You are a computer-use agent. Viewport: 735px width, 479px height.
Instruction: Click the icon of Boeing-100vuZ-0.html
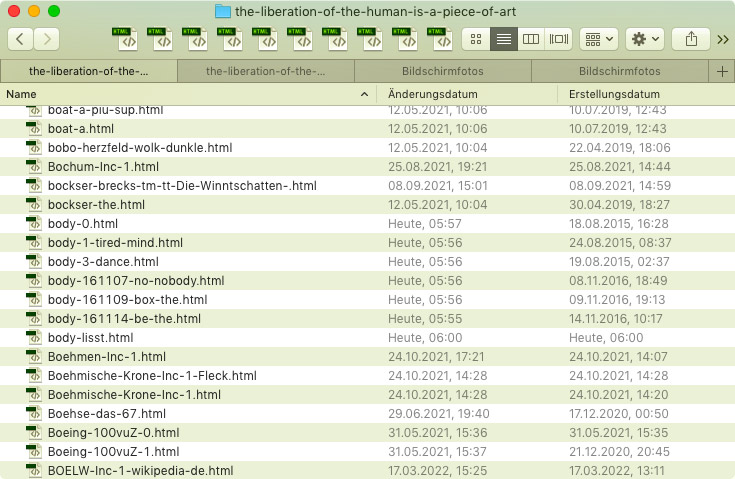coord(34,433)
